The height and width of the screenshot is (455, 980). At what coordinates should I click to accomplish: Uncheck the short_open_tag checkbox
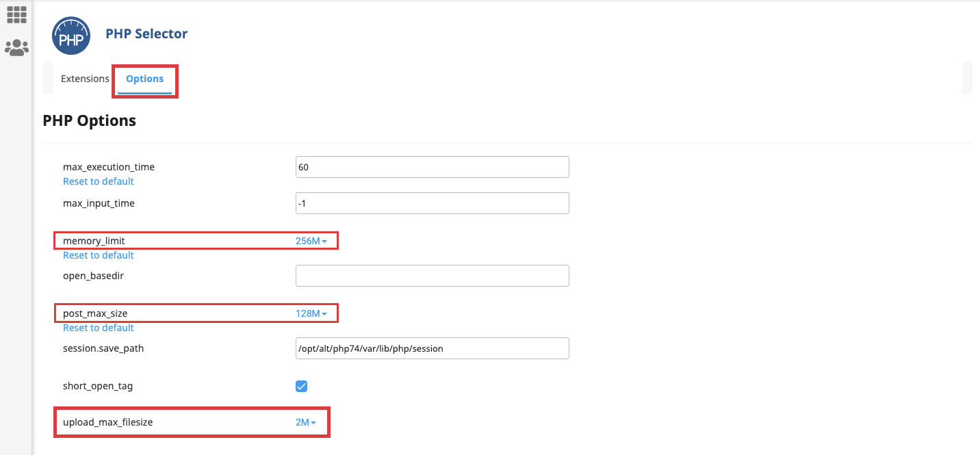[x=301, y=386]
